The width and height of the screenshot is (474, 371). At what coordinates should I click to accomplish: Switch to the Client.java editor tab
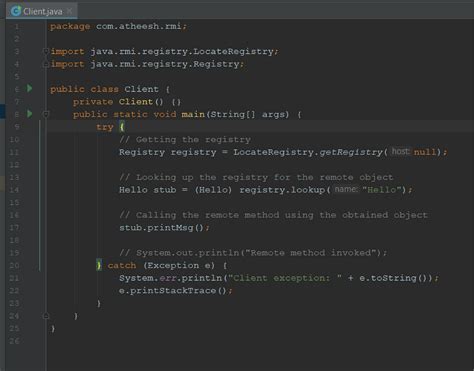[x=42, y=11]
